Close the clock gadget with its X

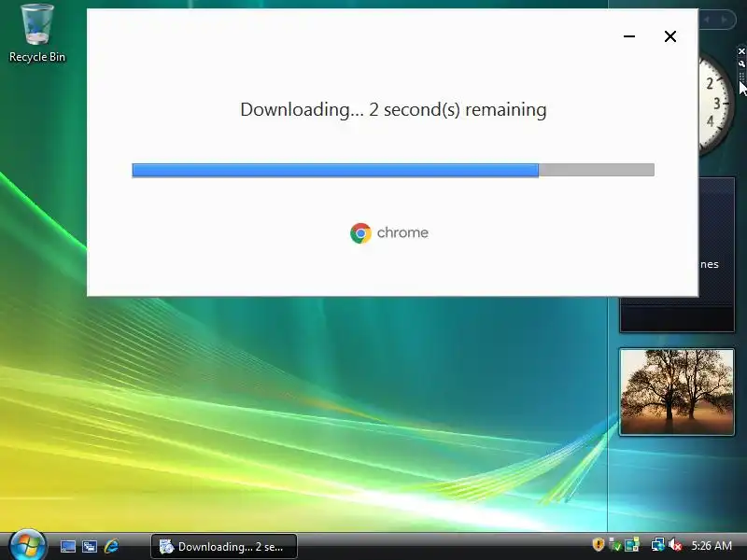coord(741,51)
